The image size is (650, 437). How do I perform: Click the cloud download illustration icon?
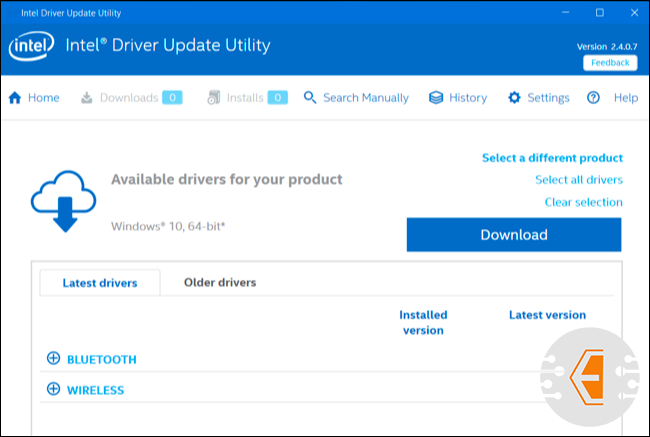(63, 201)
